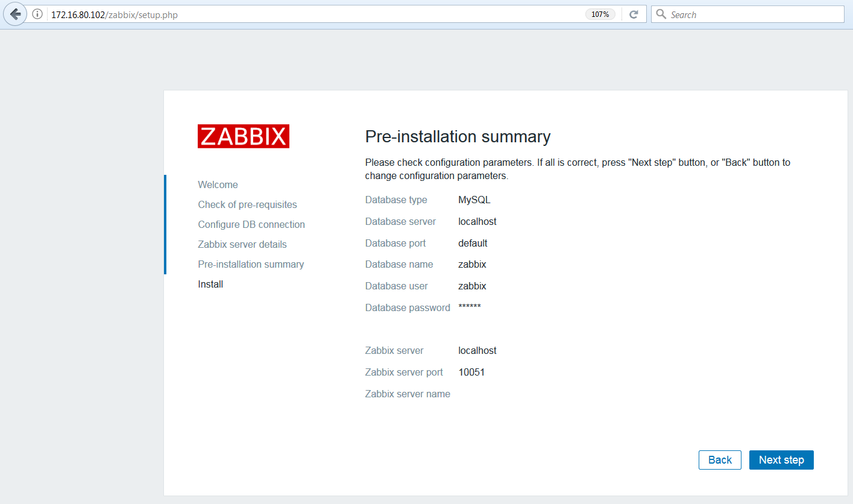Click the 10051 port value

[471, 372]
